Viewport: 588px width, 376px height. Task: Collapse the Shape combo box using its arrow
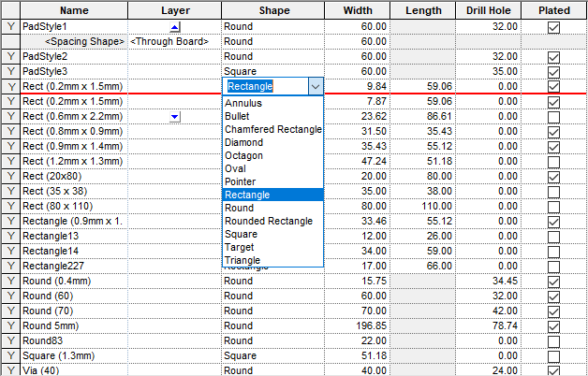(x=315, y=86)
